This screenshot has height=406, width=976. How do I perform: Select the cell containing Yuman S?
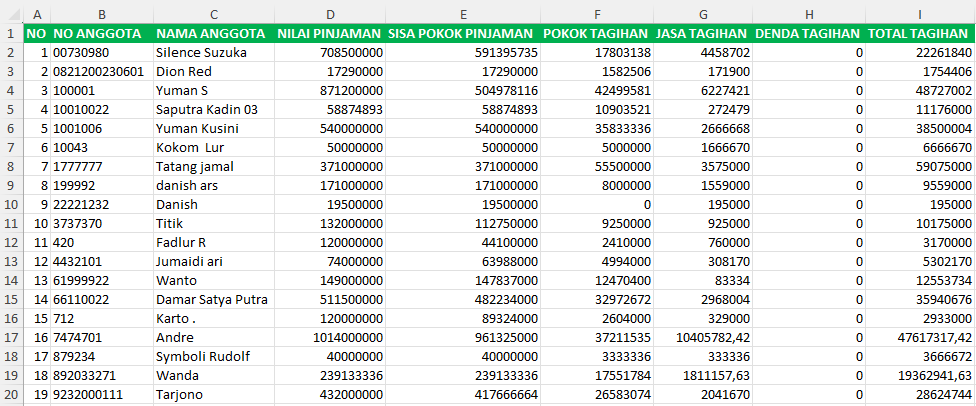214,90
